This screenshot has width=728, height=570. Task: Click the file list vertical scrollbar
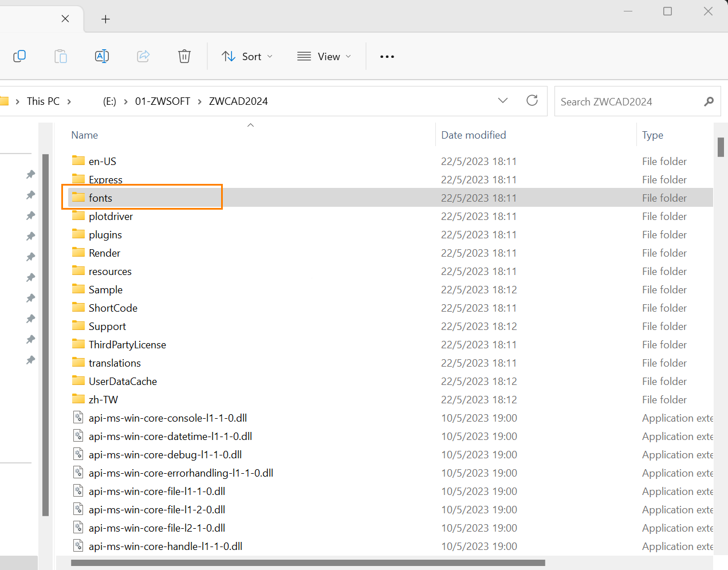coord(721,147)
